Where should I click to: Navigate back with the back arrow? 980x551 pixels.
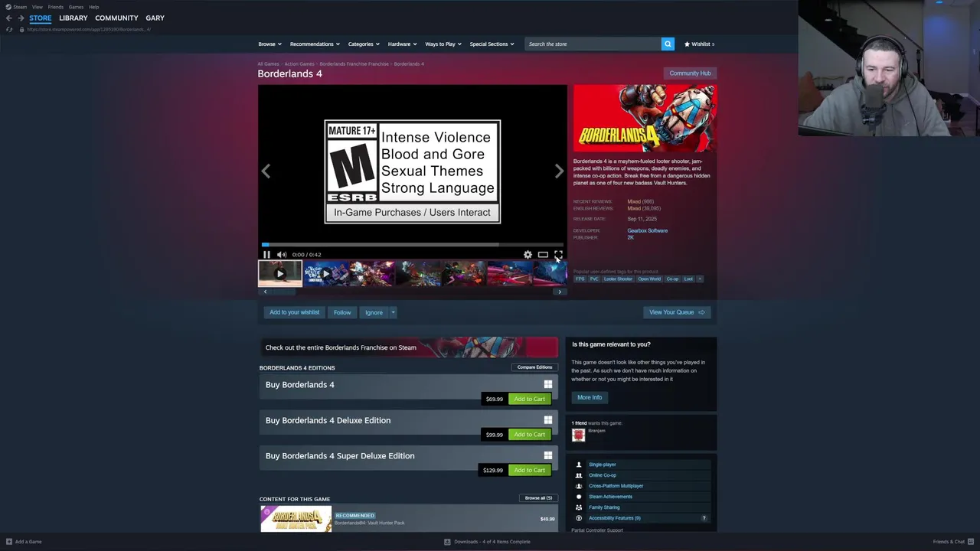coord(8,18)
